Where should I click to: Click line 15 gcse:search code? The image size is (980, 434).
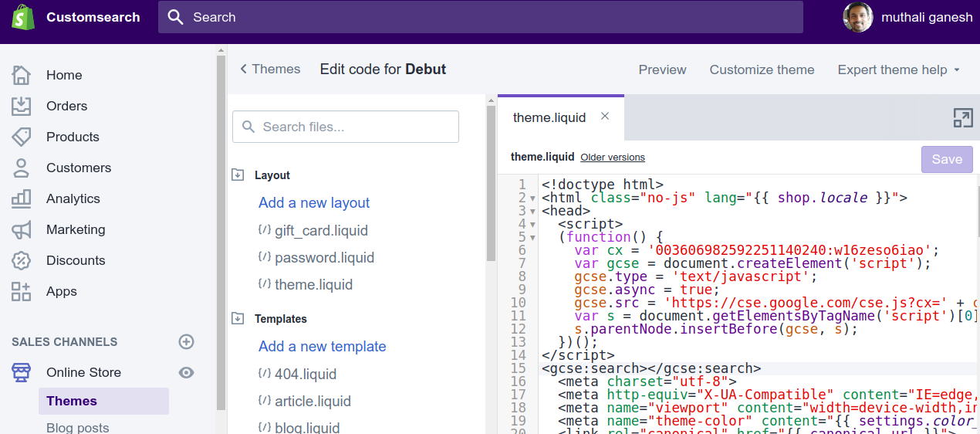[x=651, y=368]
